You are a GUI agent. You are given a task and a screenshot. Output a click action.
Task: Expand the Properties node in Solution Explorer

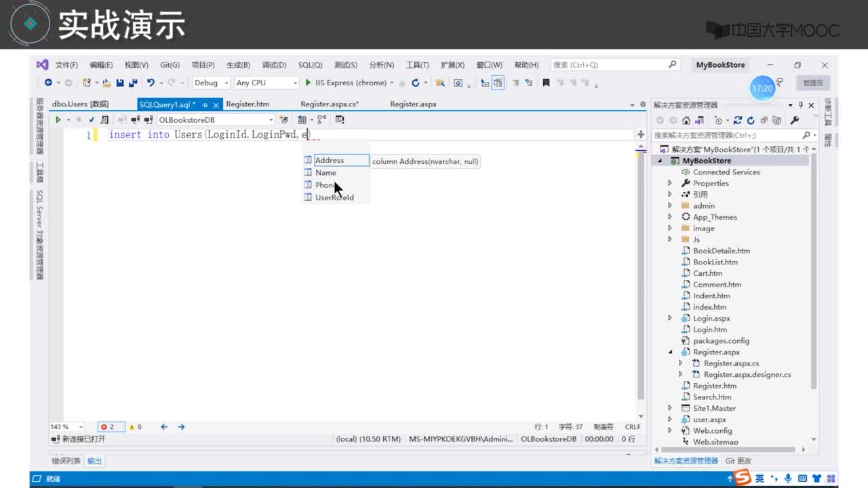click(670, 183)
